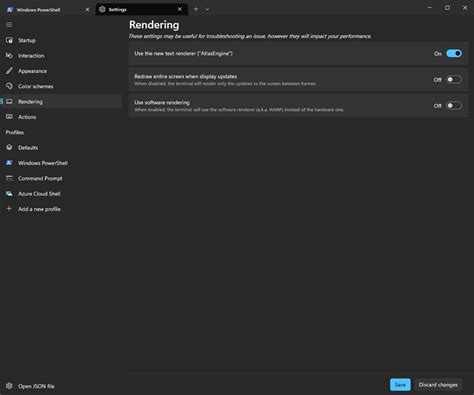Select the Appearance pencil icon
The image size is (474, 395).
pos(9,71)
